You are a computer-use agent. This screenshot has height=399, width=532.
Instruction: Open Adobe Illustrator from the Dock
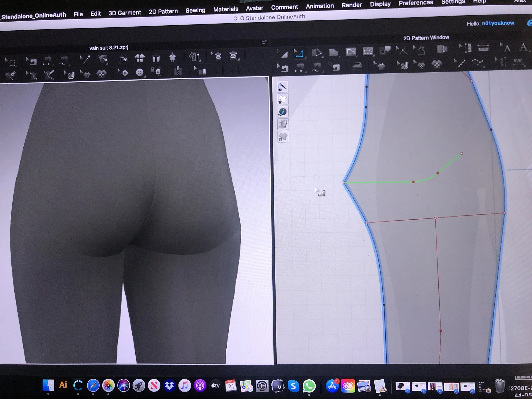(63, 385)
